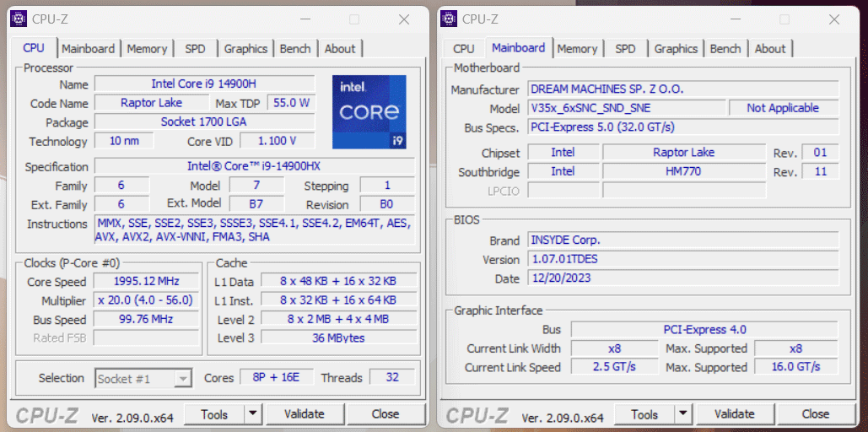868x432 pixels.
Task: Close the right CPU-Z window via X
Action: click(x=834, y=19)
